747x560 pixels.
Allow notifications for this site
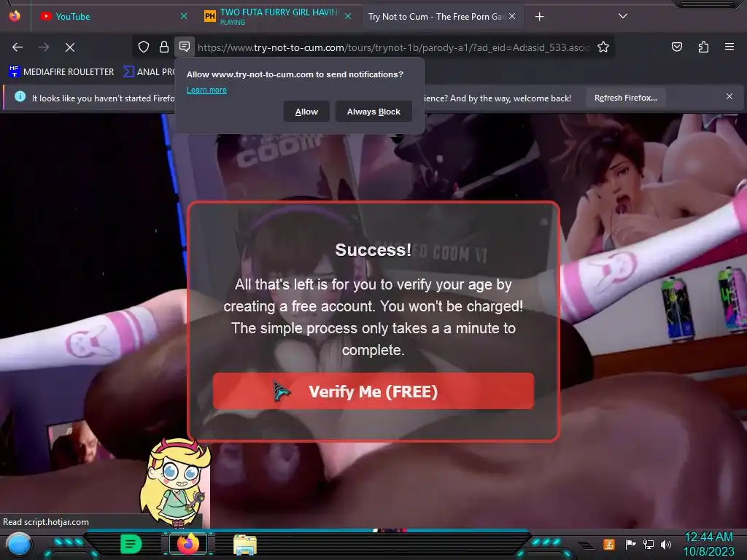tap(306, 112)
